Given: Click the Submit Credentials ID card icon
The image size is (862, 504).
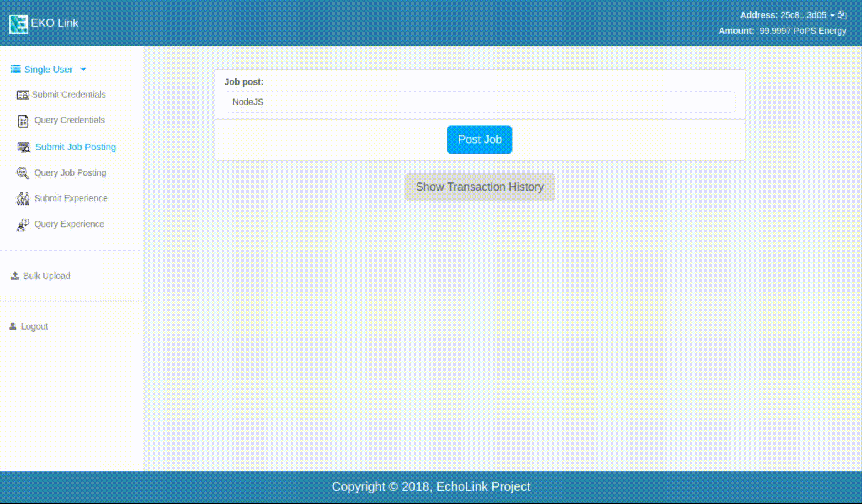Looking at the screenshot, I should point(23,95).
